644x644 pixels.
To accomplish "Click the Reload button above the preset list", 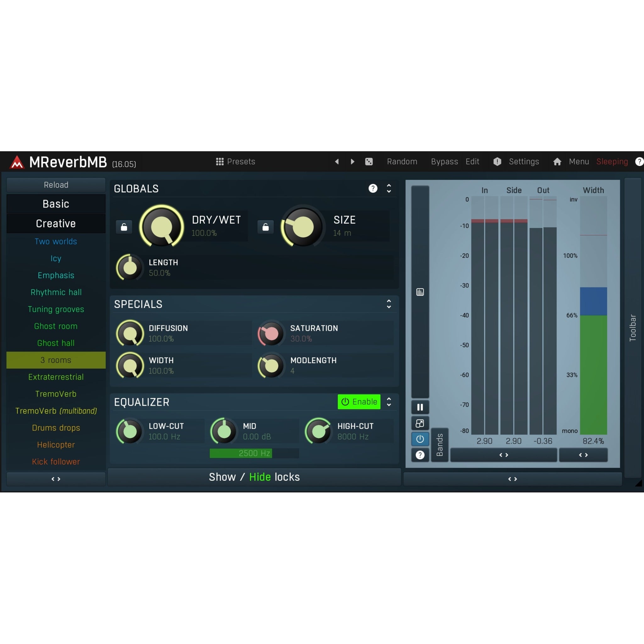I will click(x=56, y=185).
